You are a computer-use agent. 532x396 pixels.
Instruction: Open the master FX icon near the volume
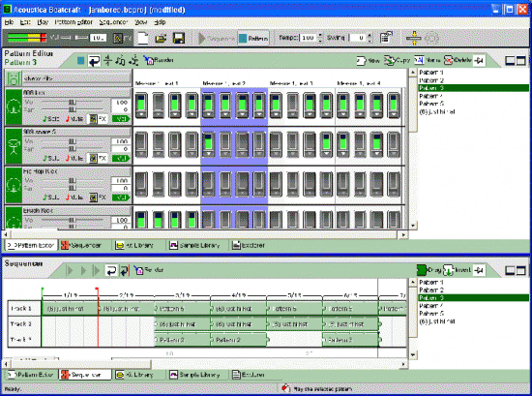tap(118, 38)
